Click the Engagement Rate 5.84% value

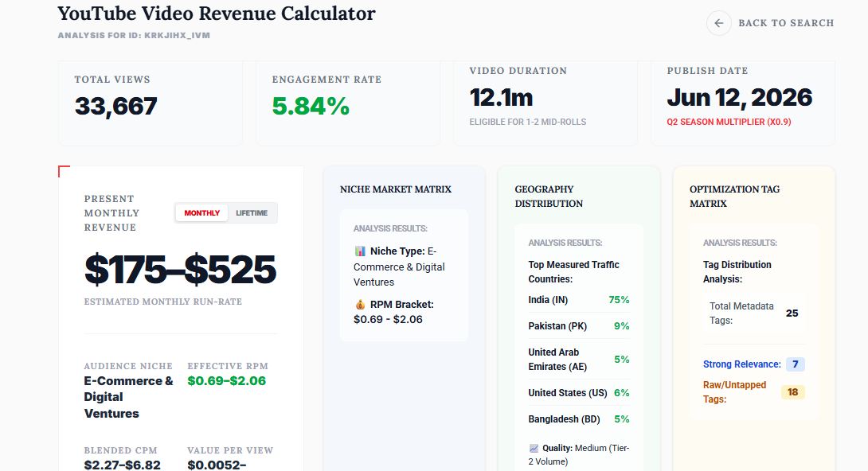(x=311, y=106)
